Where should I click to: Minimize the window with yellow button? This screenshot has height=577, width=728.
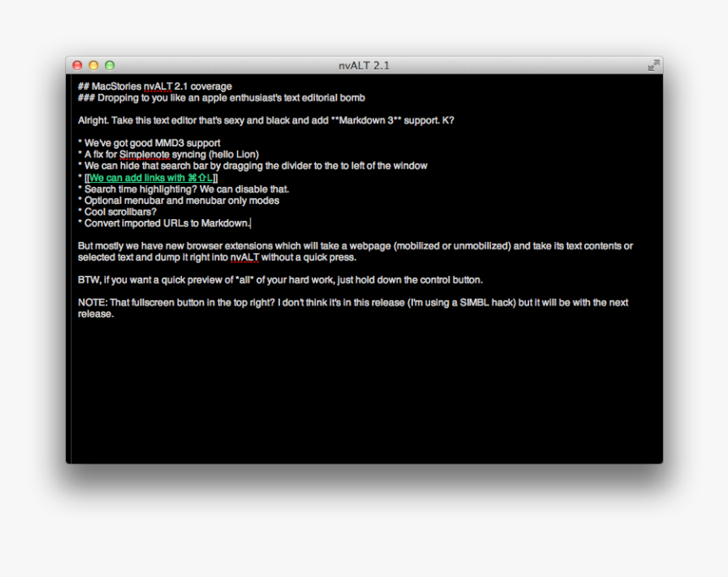pyautogui.click(x=93, y=65)
